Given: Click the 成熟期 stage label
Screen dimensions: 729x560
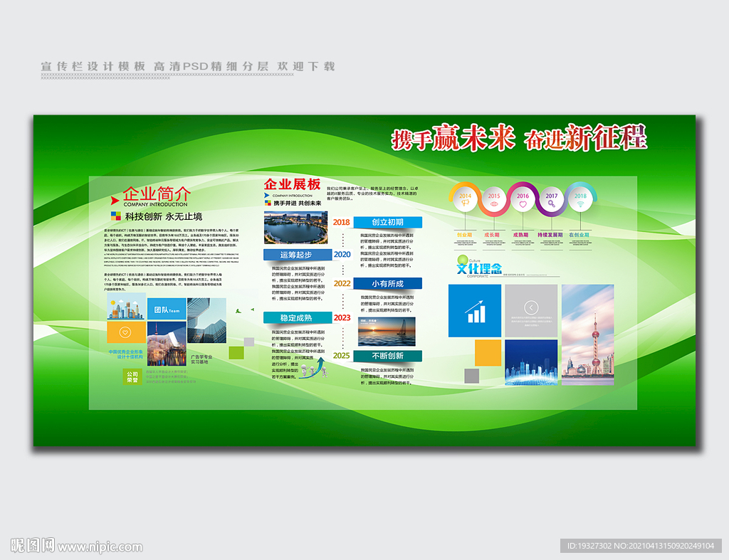Looking at the screenshot, I should 520,235.
